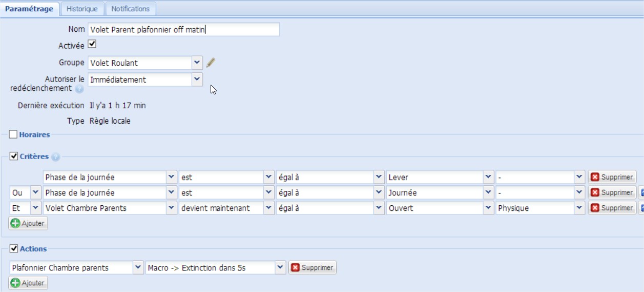Open the Notifications tab
Image resolution: width=644 pixels, height=292 pixels.
click(131, 9)
